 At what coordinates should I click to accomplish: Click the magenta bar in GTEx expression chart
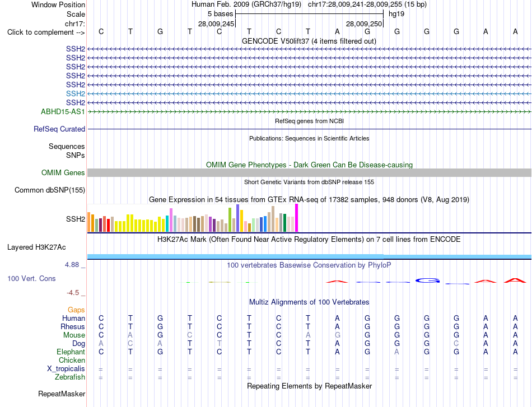(297, 218)
